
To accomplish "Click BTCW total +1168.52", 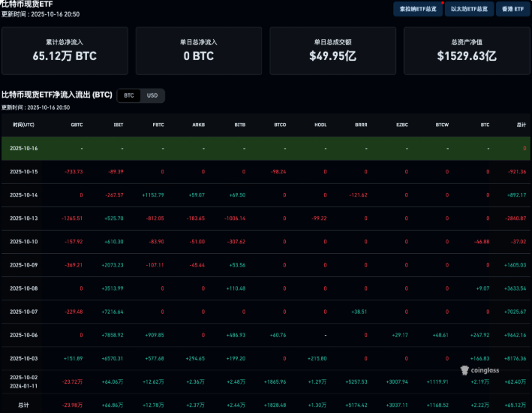I will coord(437,405).
